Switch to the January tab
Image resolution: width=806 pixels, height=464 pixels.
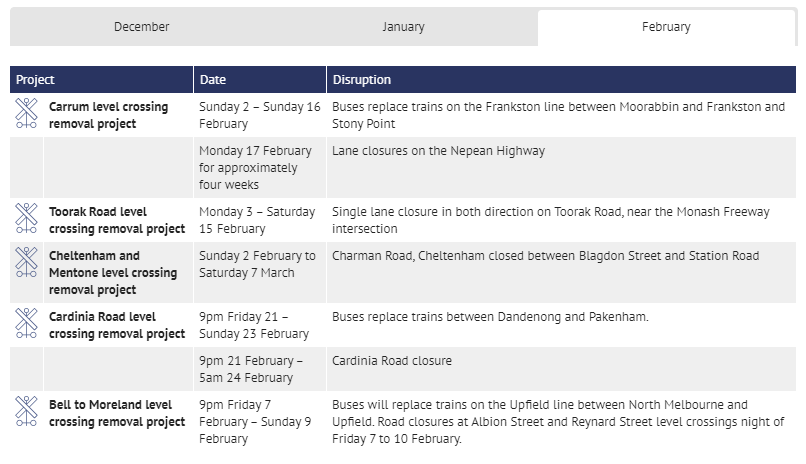pyautogui.click(x=403, y=27)
